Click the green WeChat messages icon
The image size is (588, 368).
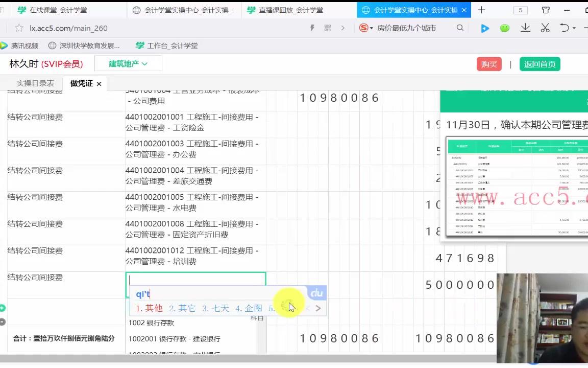point(505,29)
